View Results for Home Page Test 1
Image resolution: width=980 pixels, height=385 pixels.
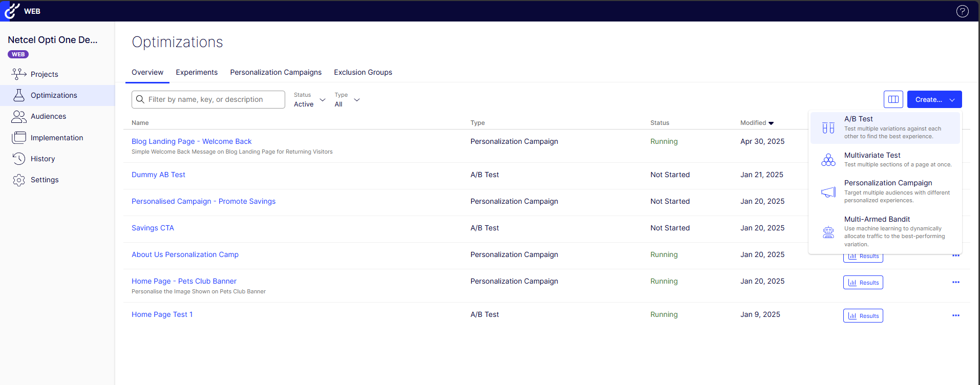coord(863,316)
